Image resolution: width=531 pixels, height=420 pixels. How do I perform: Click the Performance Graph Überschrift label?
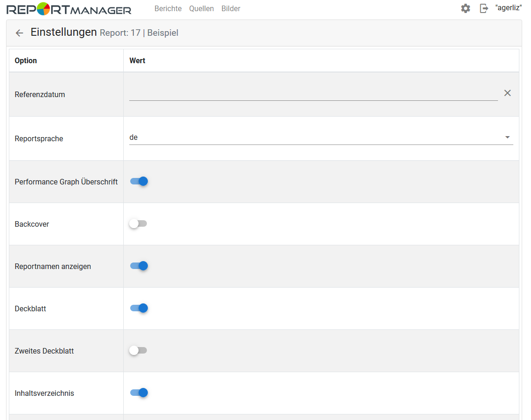(66, 182)
